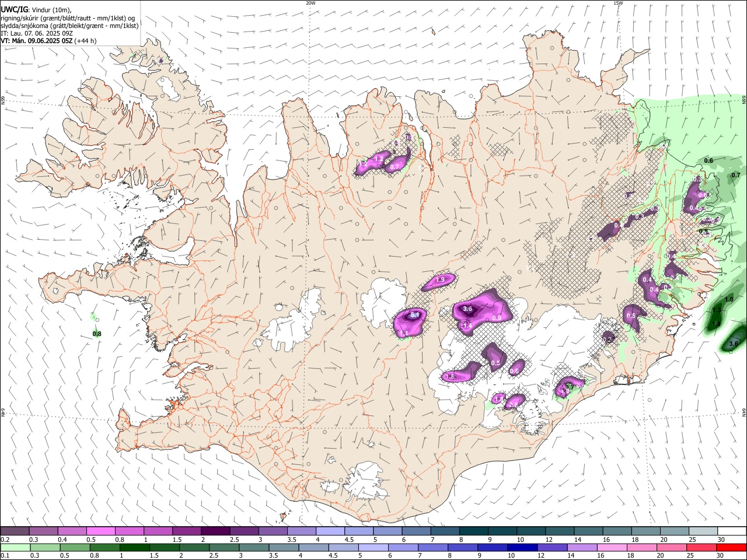Pick the dark navy 10 rain scale swatch

pyautogui.click(x=522, y=548)
